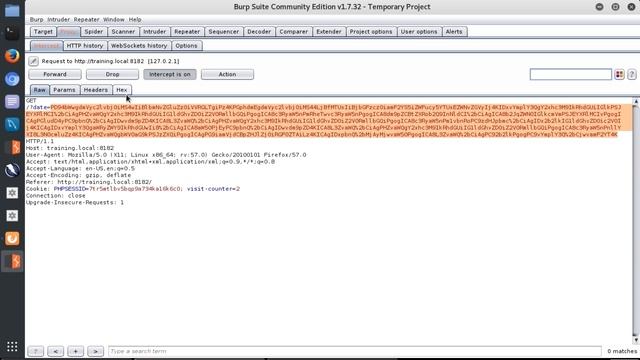Focus the 'Type a search term' field

[x=355, y=351]
